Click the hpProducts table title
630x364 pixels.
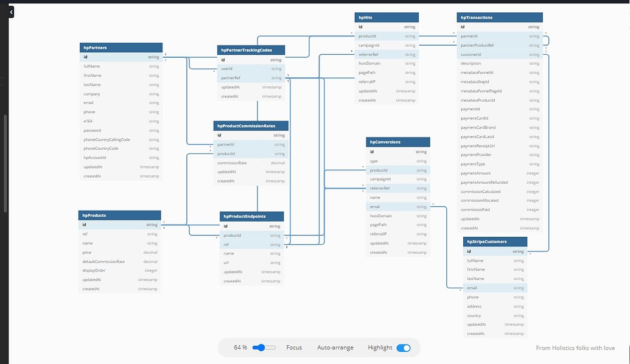[119, 215]
